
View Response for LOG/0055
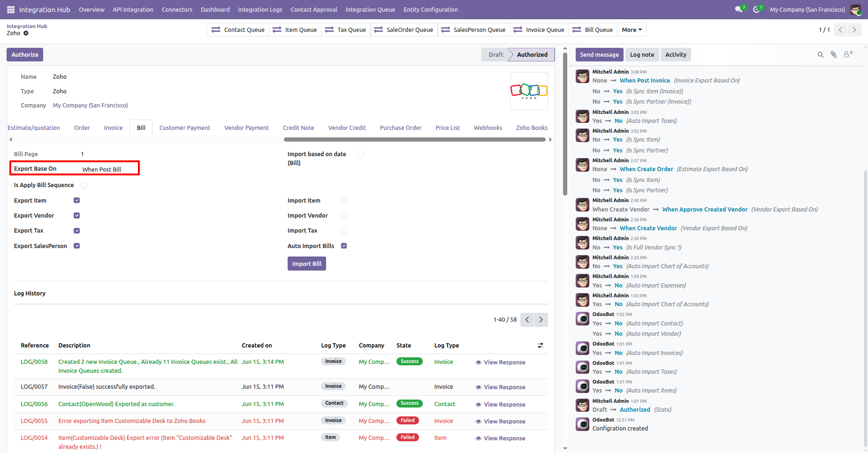(x=500, y=422)
